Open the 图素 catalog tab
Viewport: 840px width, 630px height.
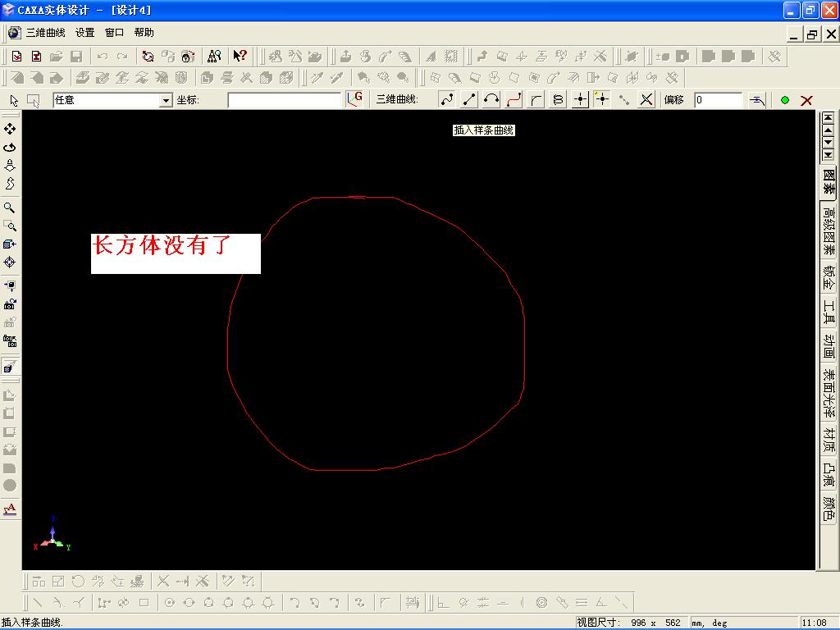(x=829, y=181)
